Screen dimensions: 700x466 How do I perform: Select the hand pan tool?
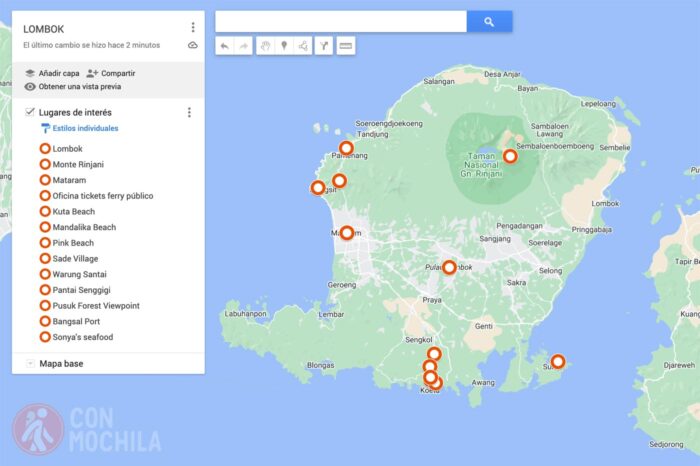266,46
